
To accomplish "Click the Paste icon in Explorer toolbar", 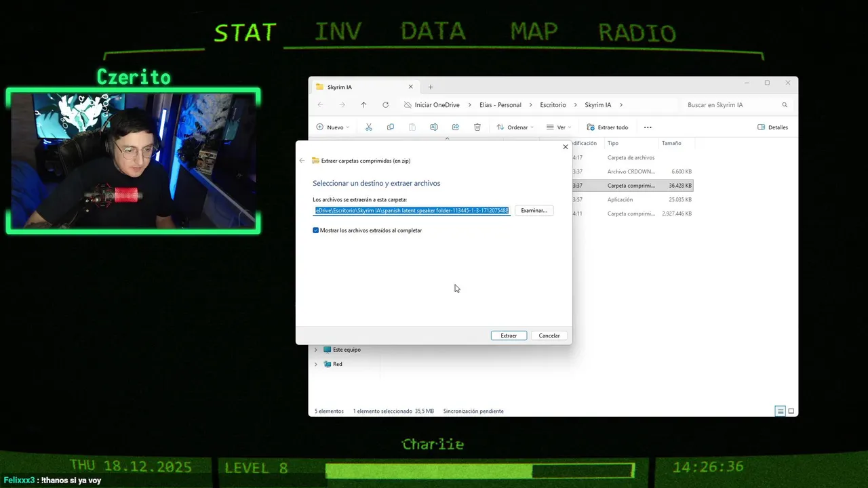I will [412, 127].
